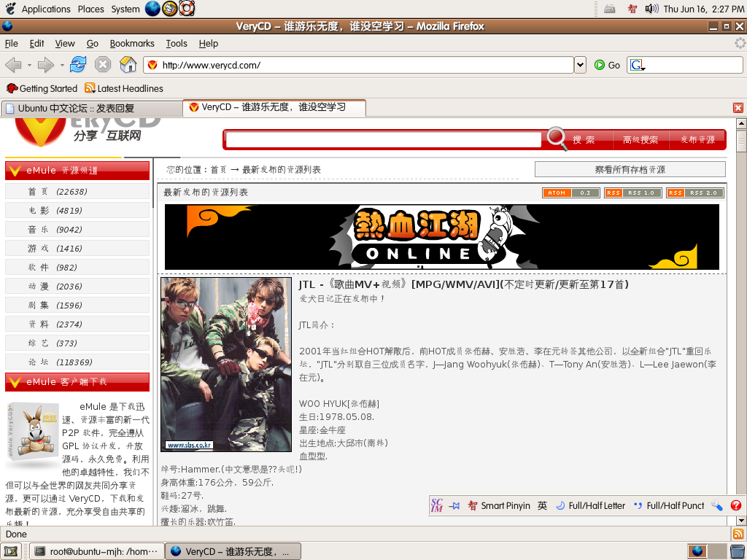
Task: Open sidebar category 剧集 (1596)
Action: tap(77, 306)
